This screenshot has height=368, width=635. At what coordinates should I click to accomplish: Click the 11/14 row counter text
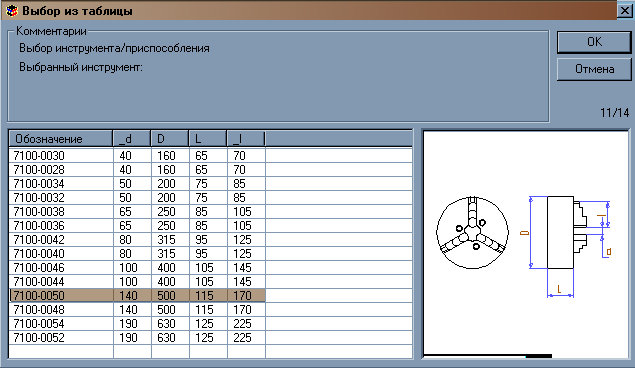(614, 113)
